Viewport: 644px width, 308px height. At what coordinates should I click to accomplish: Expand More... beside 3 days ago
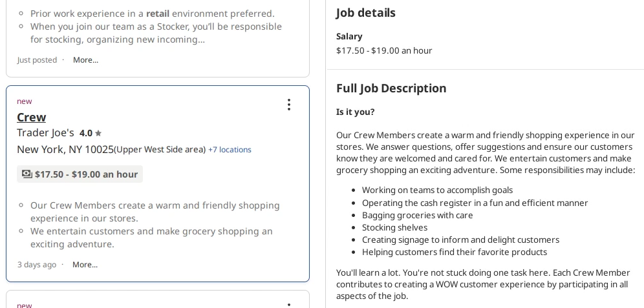tap(85, 265)
